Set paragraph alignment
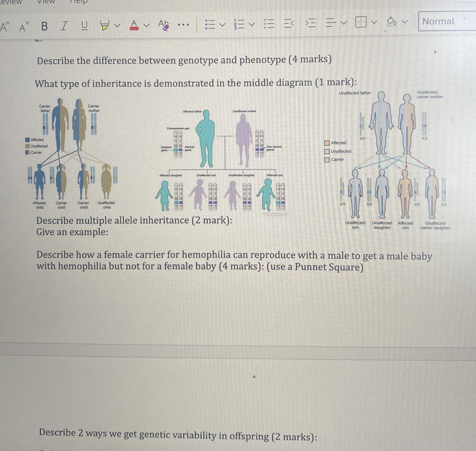The image size is (476, 451). click(331, 23)
